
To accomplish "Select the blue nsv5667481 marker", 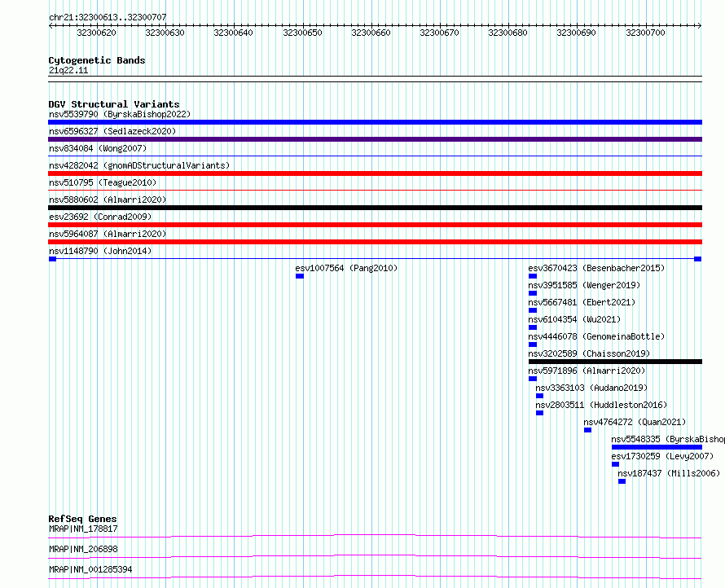I will pos(533,310).
